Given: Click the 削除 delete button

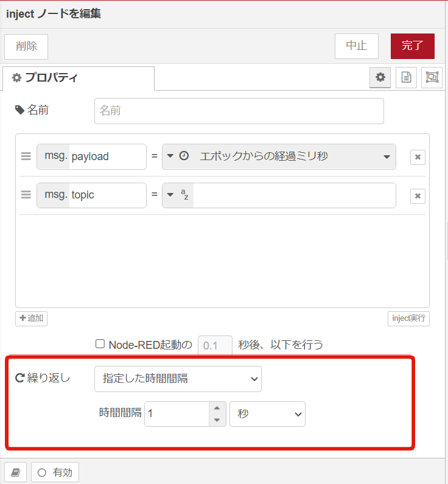Looking at the screenshot, I should [x=26, y=47].
